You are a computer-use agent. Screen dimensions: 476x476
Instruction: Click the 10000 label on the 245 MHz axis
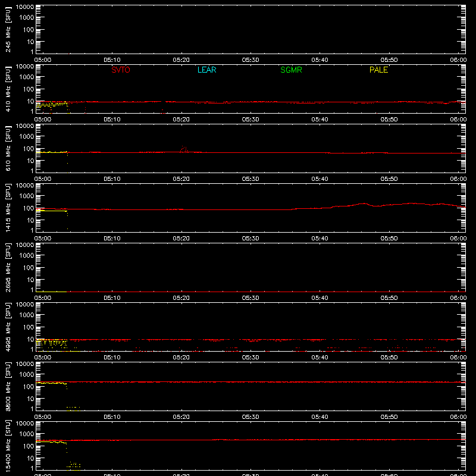pyautogui.click(x=25, y=7)
